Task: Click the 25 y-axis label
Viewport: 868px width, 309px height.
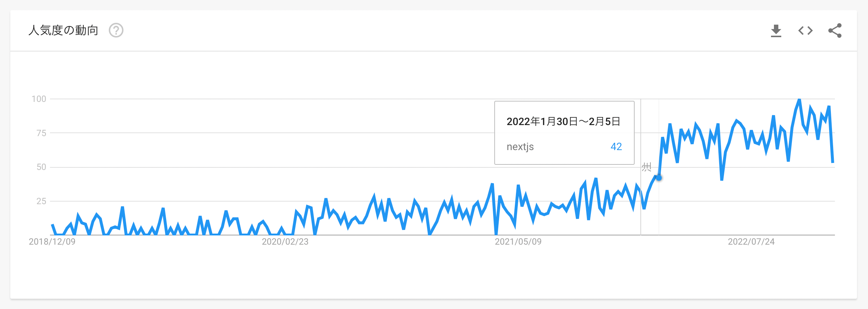Action: pyautogui.click(x=41, y=201)
